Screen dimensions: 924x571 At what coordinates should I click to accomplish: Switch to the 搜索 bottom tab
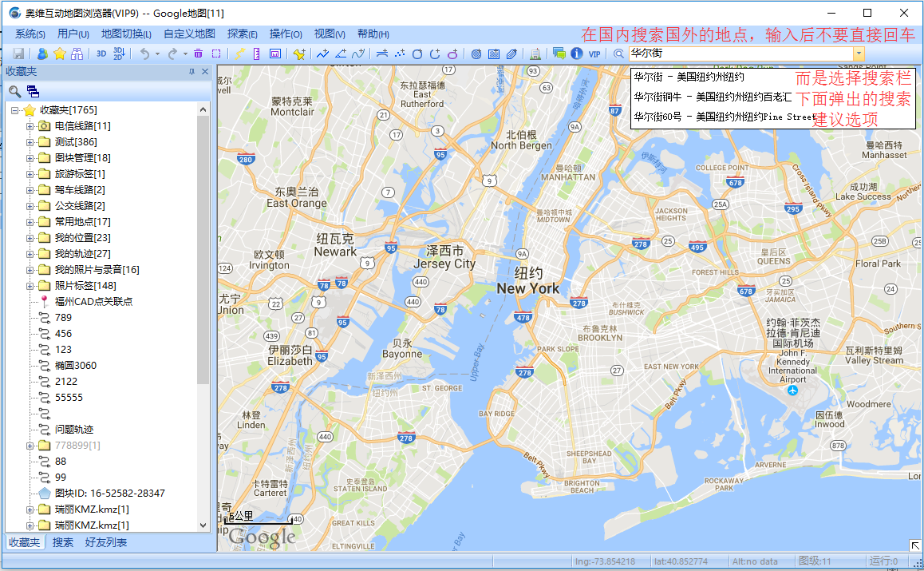[x=63, y=543]
